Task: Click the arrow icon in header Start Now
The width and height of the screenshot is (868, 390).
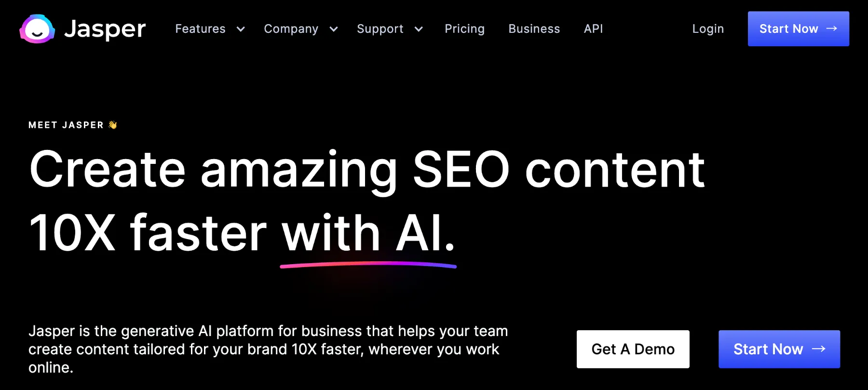Action: (x=831, y=28)
